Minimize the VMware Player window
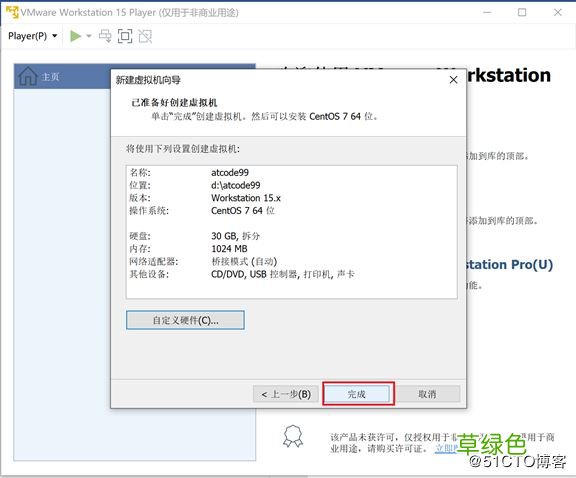Viewport: 576px width, 478px height. tap(487, 12)
